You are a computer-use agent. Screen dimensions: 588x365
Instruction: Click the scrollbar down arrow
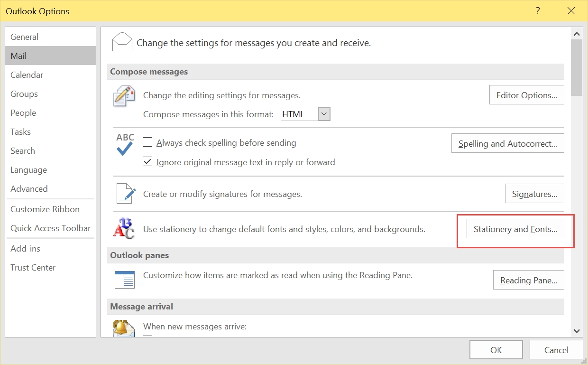577,331
